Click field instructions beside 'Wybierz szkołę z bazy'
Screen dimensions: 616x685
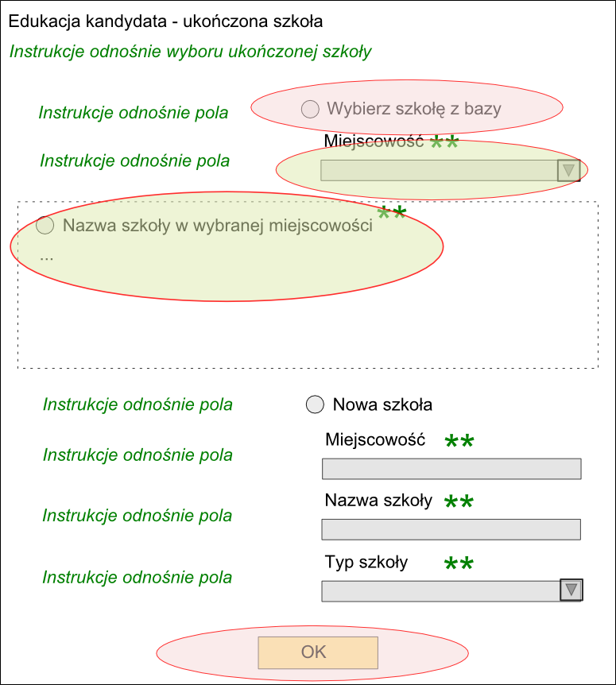[134, 113]
